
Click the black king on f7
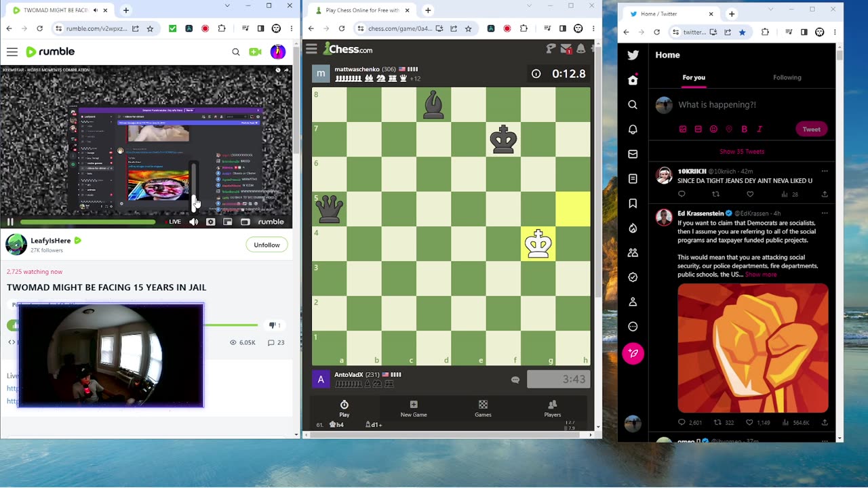pos(503,140)
